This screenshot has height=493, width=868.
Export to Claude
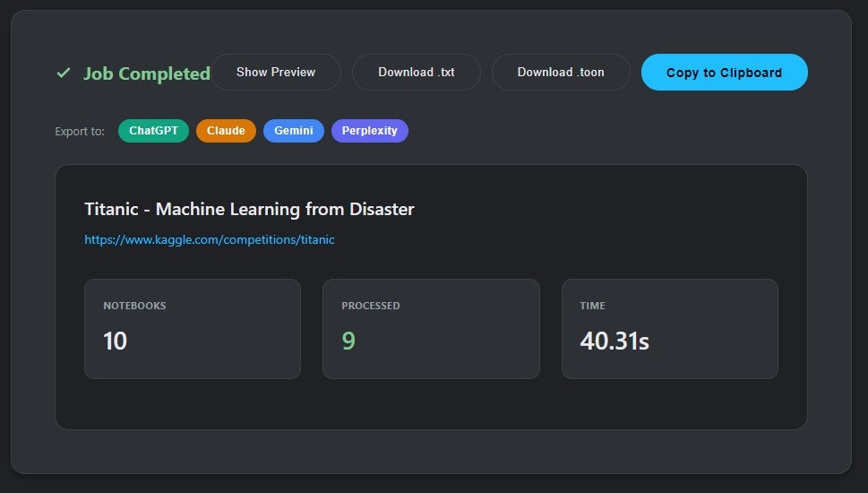tap(226, 131)
